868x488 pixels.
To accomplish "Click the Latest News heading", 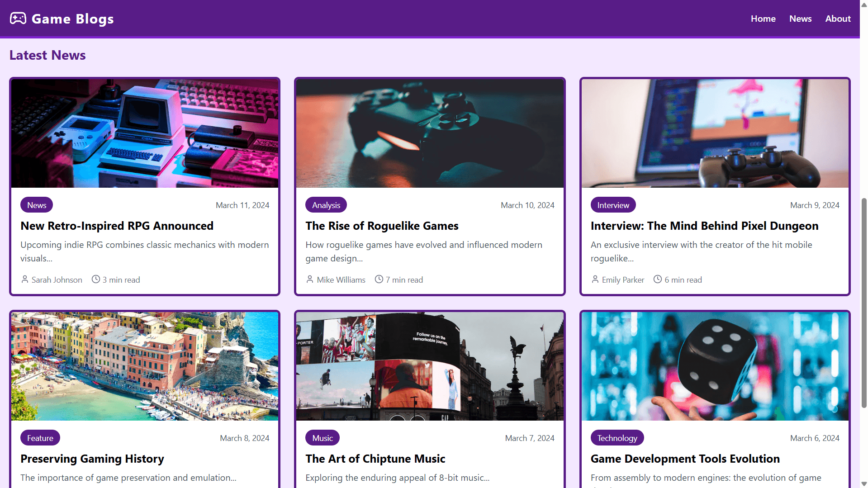I will pos(47,55).
